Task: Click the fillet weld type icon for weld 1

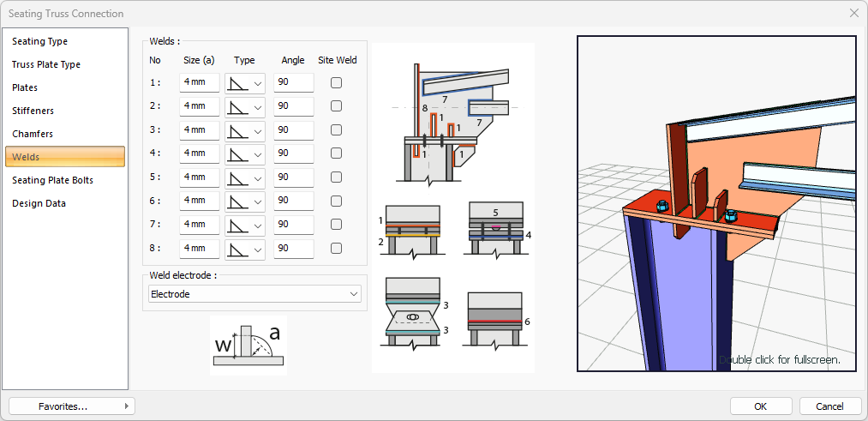Action: pos(237,83)
